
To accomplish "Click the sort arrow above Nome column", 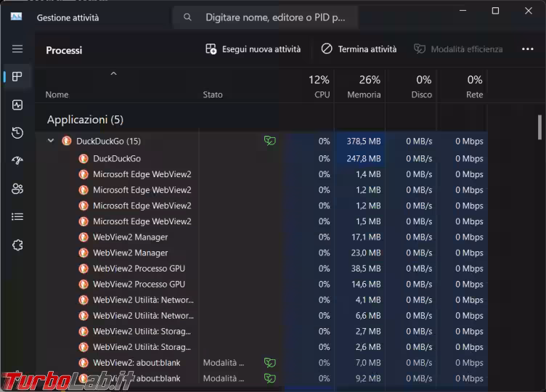I will (113, 73).
